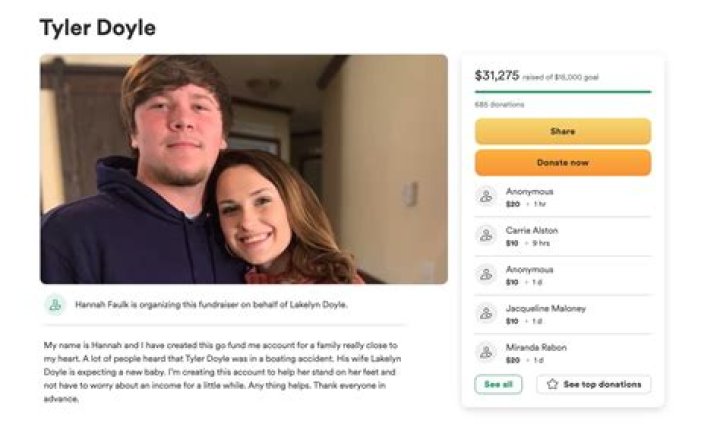Click the Jacqueline Maloney donor name
Screen dimensions: 720x424
(x=545, y=308)
